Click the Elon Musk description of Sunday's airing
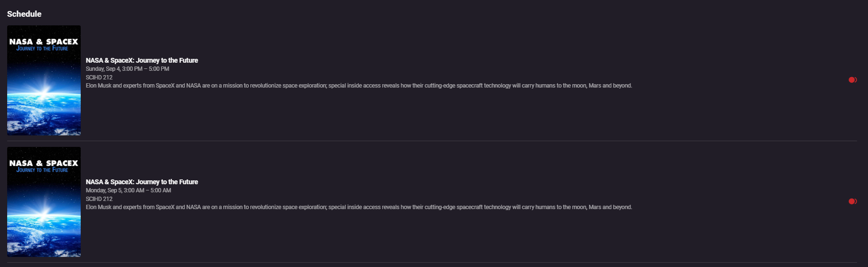868x267 pixels. (359, 86)
